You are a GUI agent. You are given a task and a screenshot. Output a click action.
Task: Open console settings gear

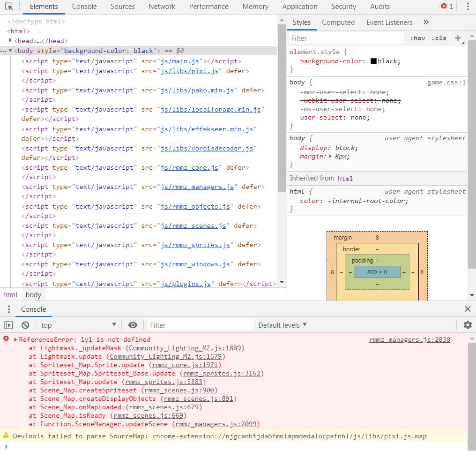point(468,325)
